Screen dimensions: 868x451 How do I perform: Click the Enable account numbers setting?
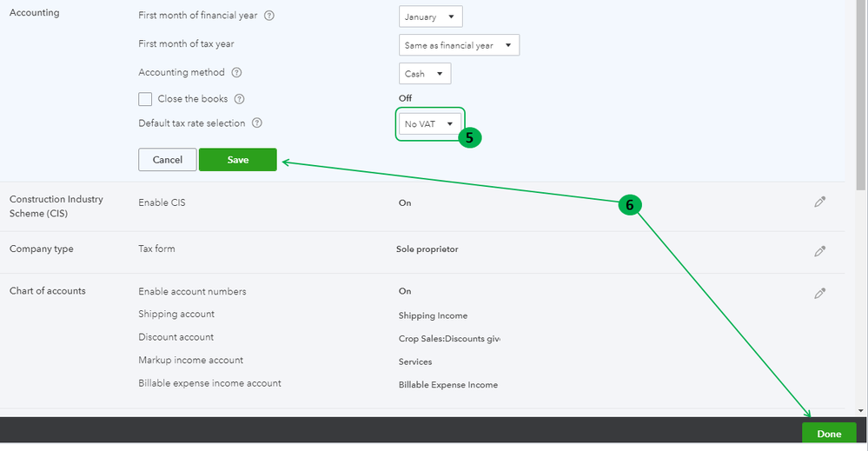pos(192,291)
